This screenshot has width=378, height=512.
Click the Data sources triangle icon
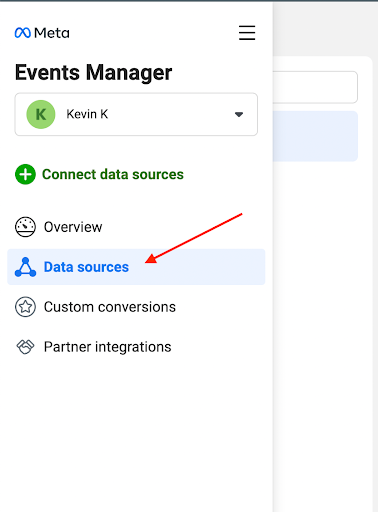coord(25,267)
